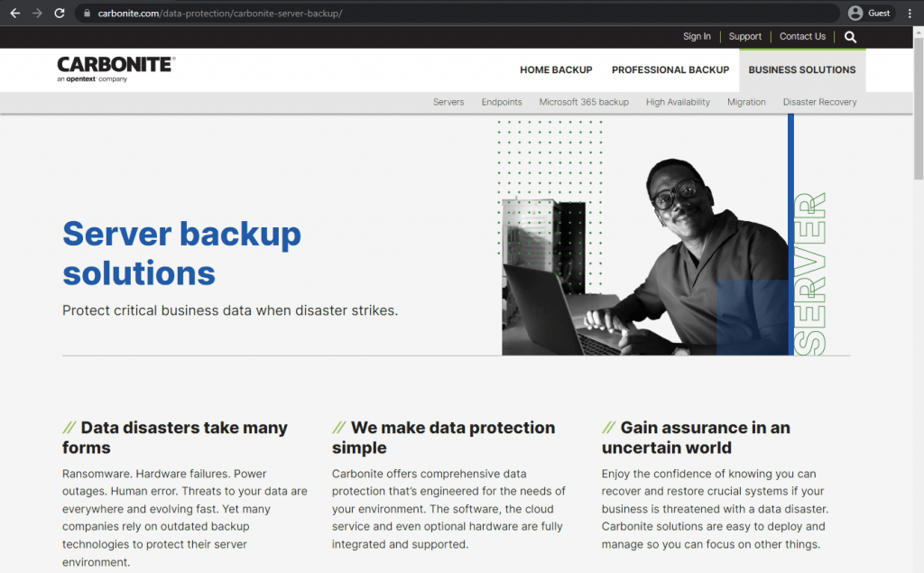Go to the Endpoints submenu item
924x573 pixels.
502,102
